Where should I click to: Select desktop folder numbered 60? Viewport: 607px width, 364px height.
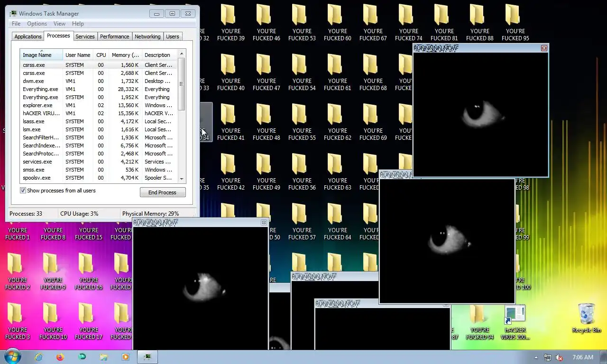[337, 22]
